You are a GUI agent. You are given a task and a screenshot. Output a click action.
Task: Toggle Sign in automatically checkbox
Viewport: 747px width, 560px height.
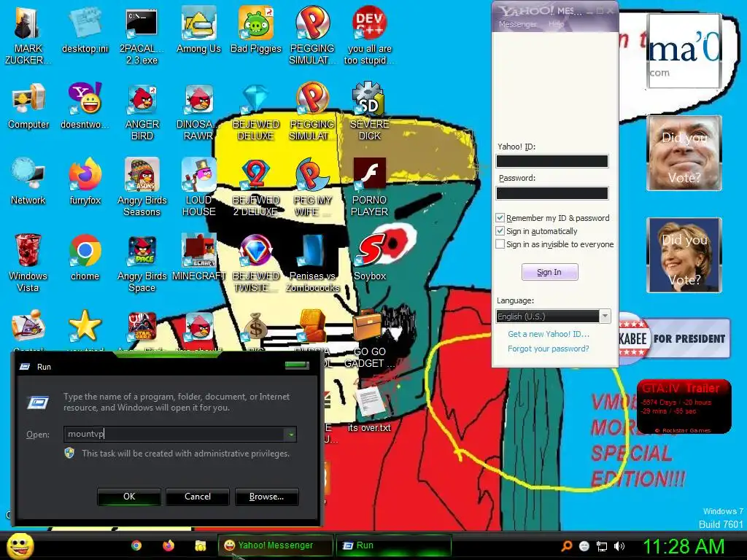click(500, 231)
